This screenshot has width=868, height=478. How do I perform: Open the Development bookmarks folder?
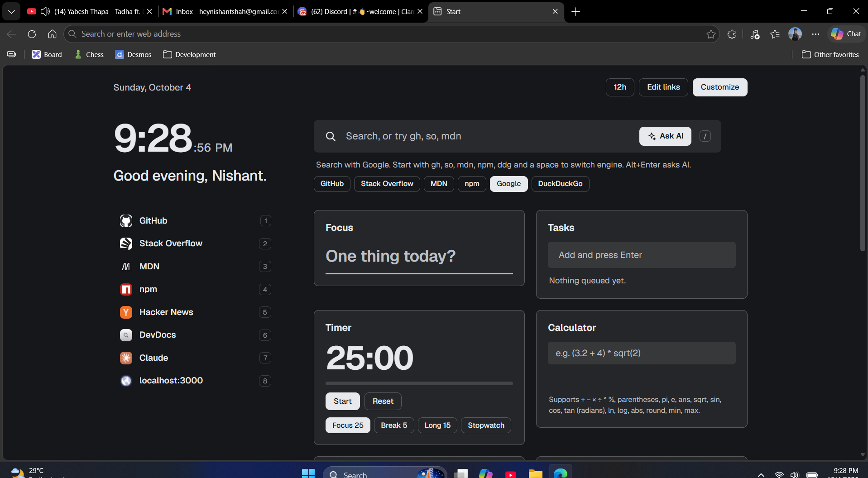coord(189,54)
